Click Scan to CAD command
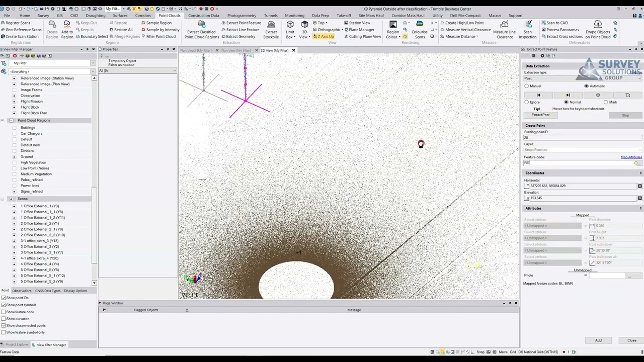This screenshot has width=644, height=362. point(554,23)
